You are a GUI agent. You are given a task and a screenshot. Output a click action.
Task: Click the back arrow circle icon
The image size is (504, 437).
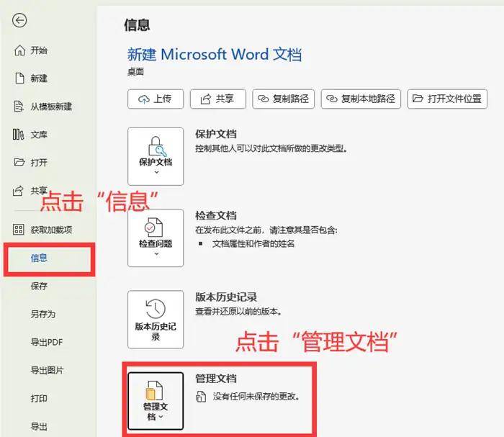(19, 21)
